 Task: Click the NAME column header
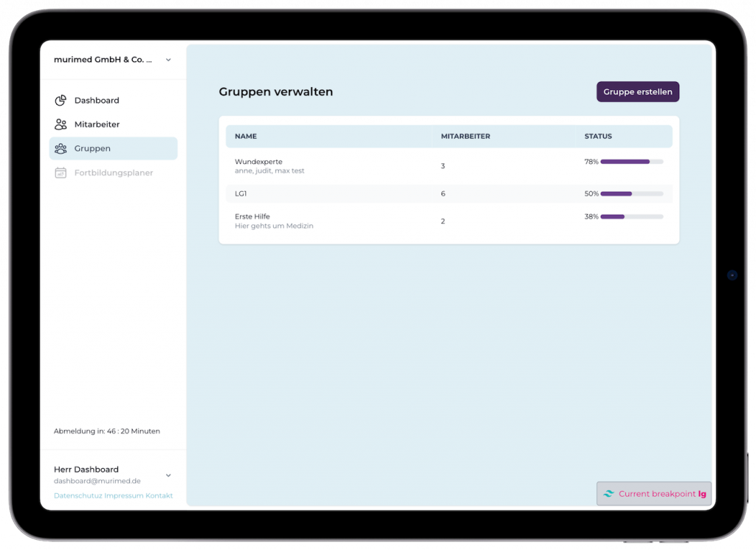[x=246, y=137]
